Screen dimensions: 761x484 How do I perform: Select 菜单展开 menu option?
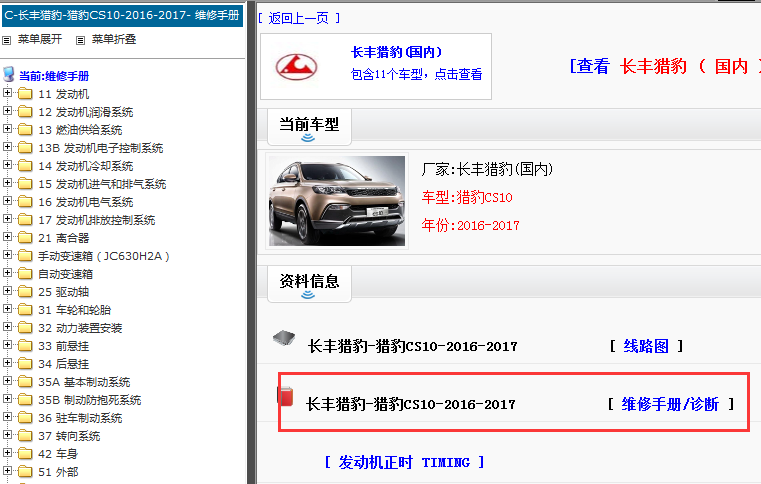tap(40, 39)
